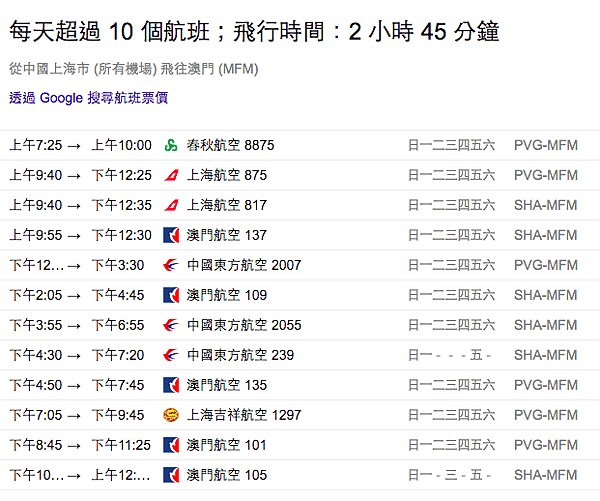Click the subtitle 從中國上海市 (所有機場) 飛往澳門 (MFM)
This screenshot has width=600, height=501.
134,69
